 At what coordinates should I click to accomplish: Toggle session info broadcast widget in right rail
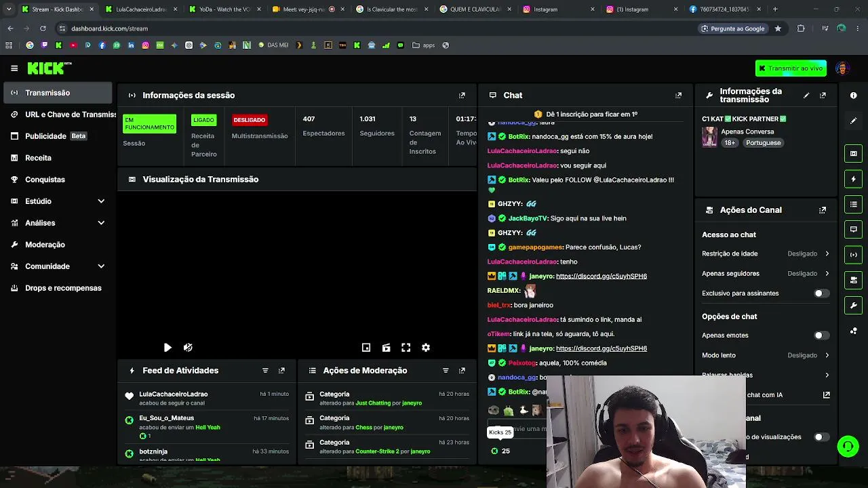tap(853, 255)
